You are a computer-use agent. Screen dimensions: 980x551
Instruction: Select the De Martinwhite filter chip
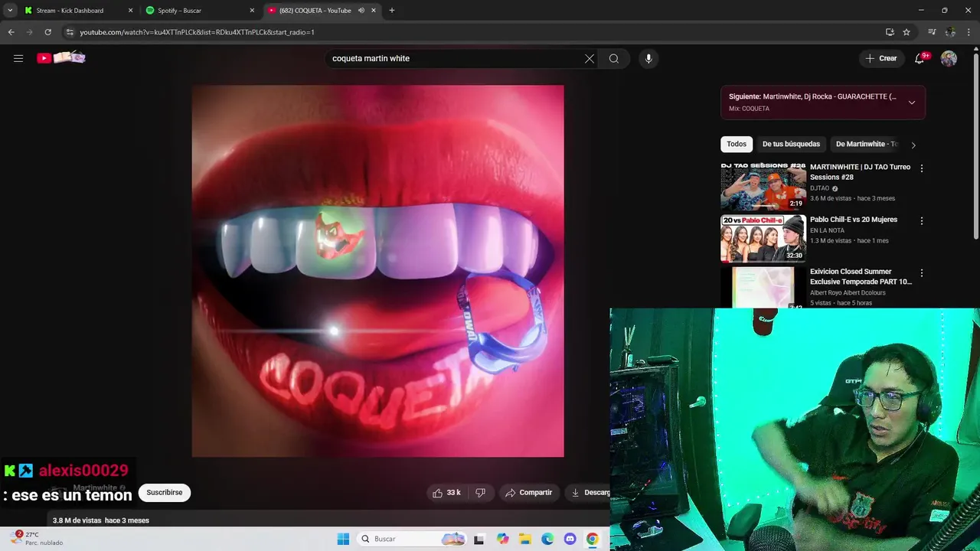point(866,144)
